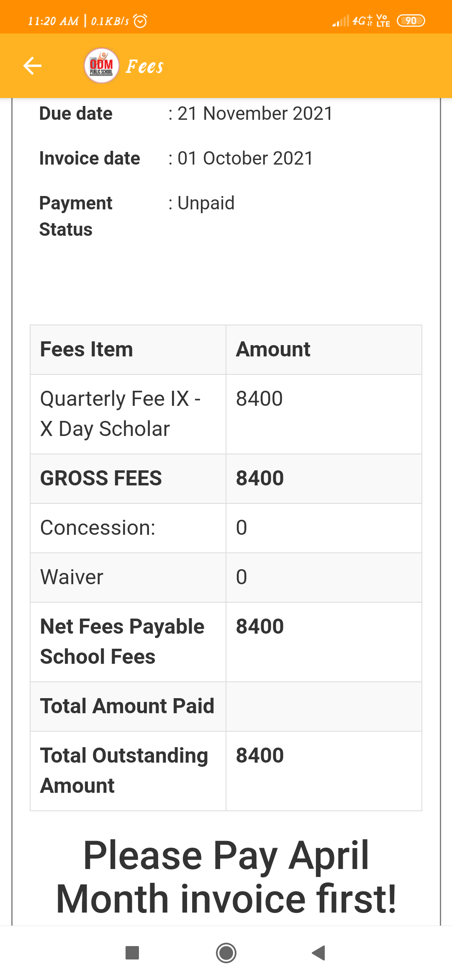Tap the Waiver row label

point(72,577)
